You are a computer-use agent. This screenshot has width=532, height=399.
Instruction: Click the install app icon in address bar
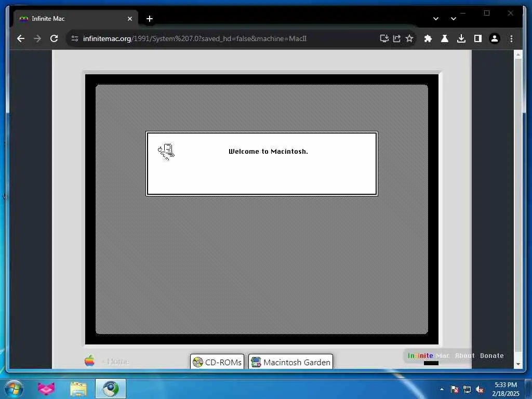pyautogui.click(x=384, y=38)
